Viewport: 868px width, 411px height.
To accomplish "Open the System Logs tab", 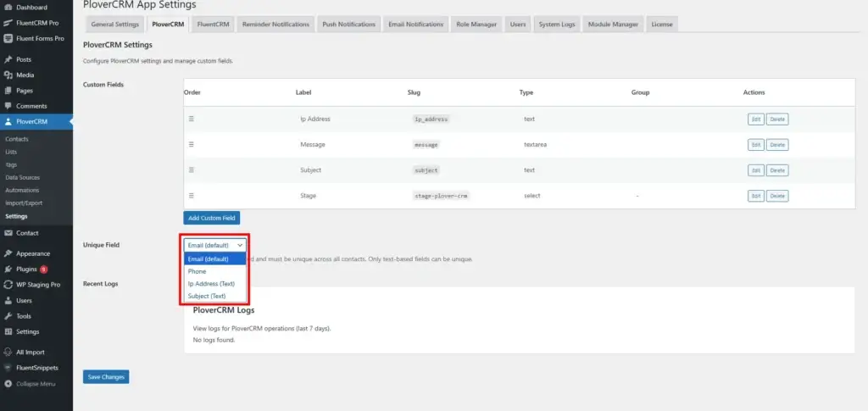I will click(557, 25).
